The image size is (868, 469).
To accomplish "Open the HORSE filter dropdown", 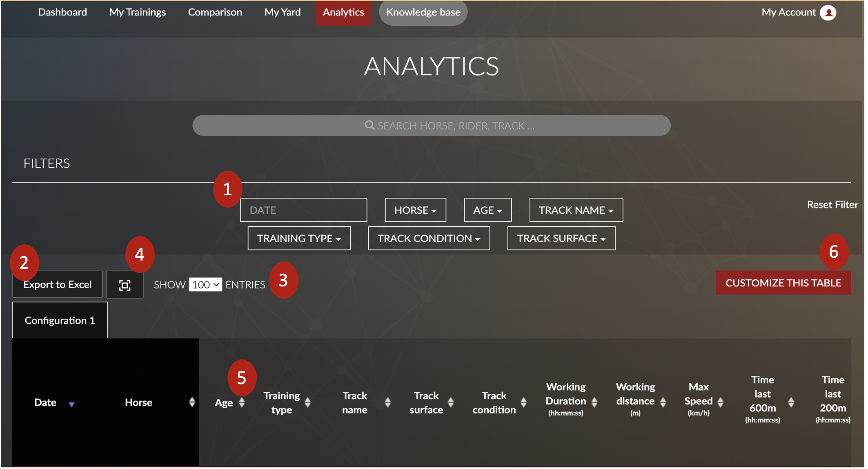I will click(415, 210).
